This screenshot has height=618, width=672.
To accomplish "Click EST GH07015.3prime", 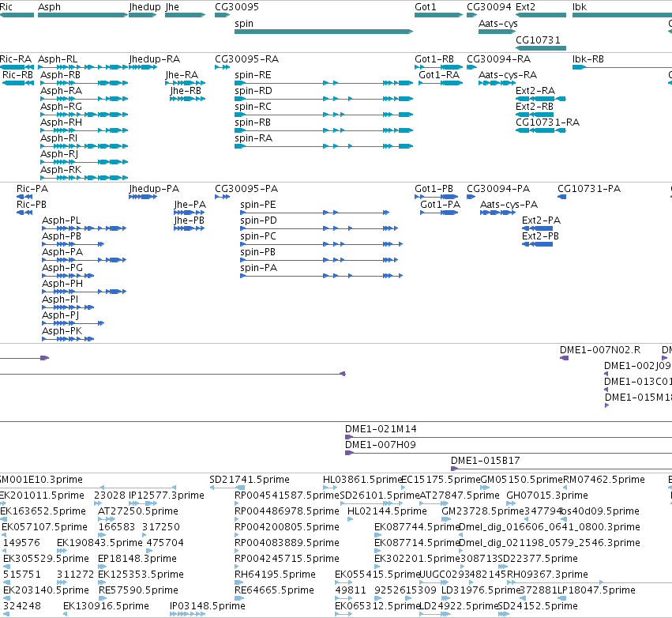I will click(x=511, y=503).
